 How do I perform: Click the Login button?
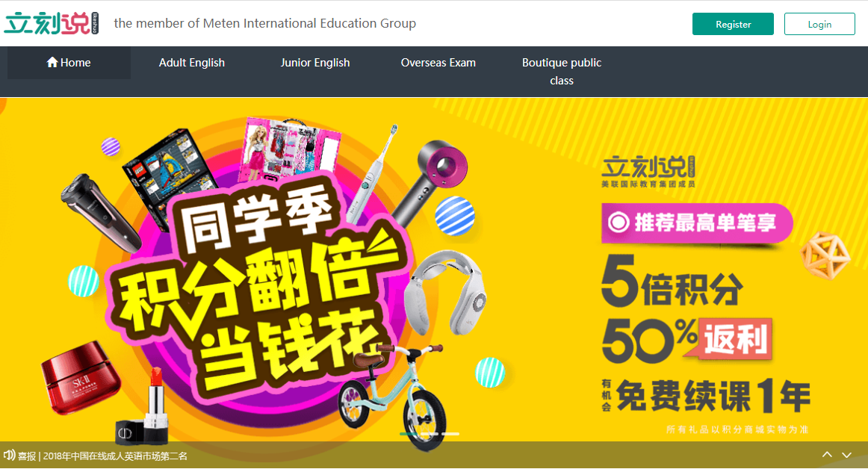(819, 24)
